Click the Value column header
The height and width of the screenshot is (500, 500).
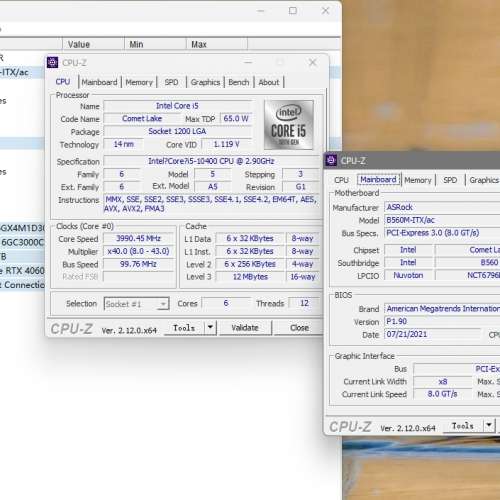click(93, 44)
